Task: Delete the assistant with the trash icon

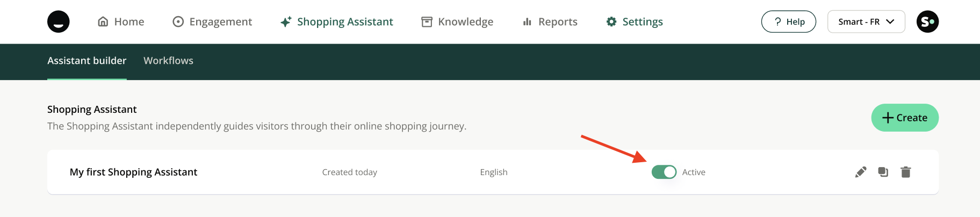Action: (x=906, y=172)
